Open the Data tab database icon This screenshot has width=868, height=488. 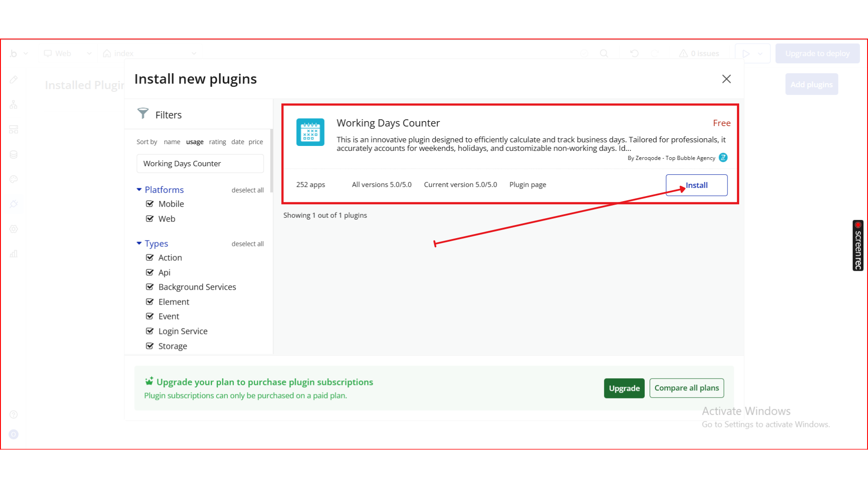point(14,155)
